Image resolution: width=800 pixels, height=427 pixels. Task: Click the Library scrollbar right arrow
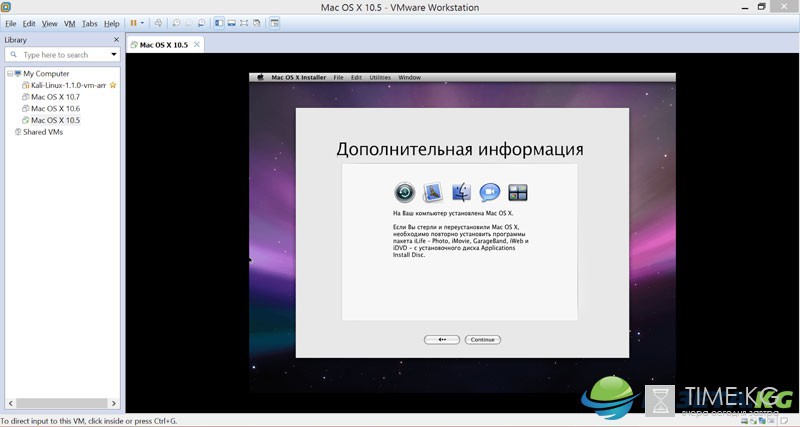point(114,403)
